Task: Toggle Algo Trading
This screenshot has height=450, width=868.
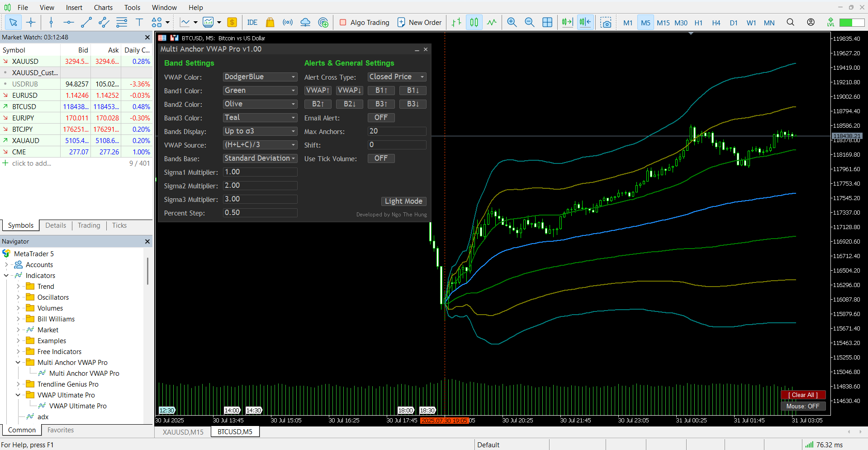Action: 364,22
